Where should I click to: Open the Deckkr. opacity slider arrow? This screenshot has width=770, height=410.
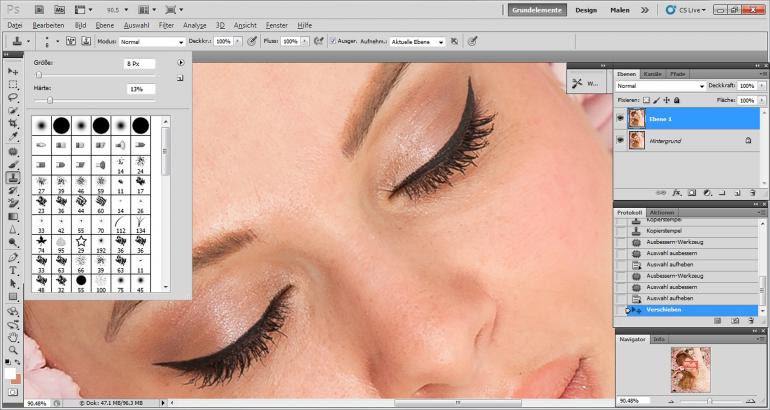[x=238, y=42]
